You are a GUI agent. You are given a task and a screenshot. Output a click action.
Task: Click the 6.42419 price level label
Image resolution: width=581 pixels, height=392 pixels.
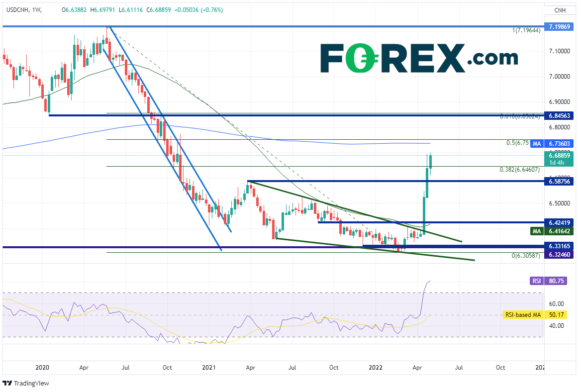pos(560,222)
